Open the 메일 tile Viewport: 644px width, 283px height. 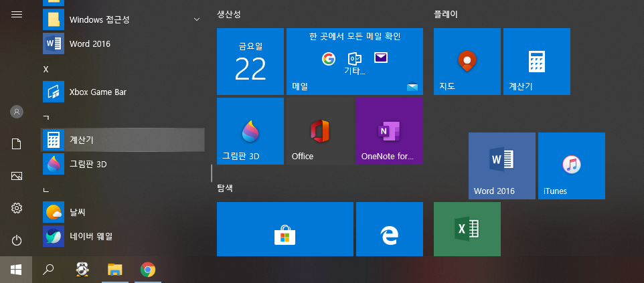[354, 62]
